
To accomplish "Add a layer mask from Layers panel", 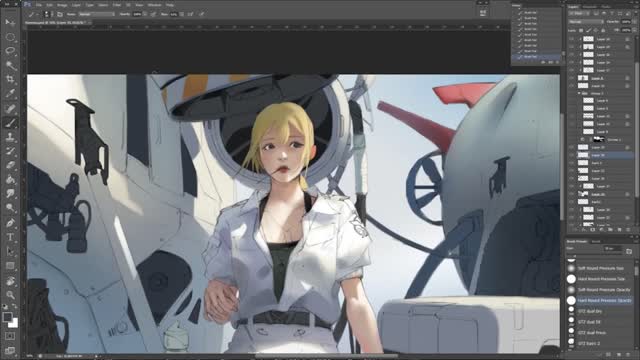I will pos(593,230).
